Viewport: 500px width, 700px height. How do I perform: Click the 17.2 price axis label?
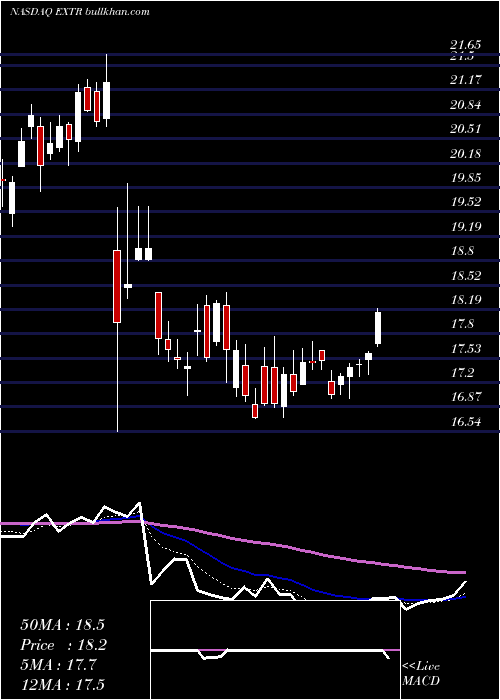click(x=462, y=373)
